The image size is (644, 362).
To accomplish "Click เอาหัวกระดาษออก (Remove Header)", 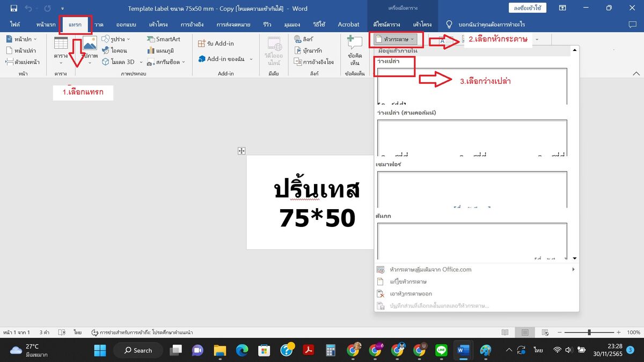I will pyautogui.click(x=411, y=294).
